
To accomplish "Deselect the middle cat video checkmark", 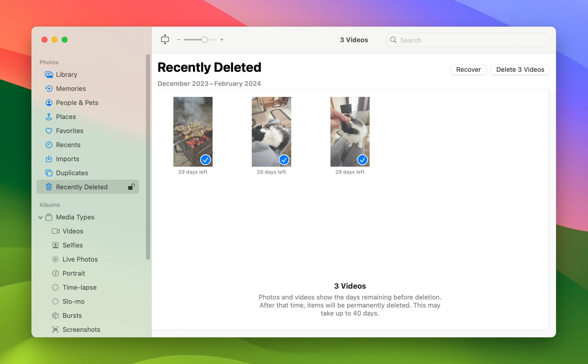I will tap(284, 160).
